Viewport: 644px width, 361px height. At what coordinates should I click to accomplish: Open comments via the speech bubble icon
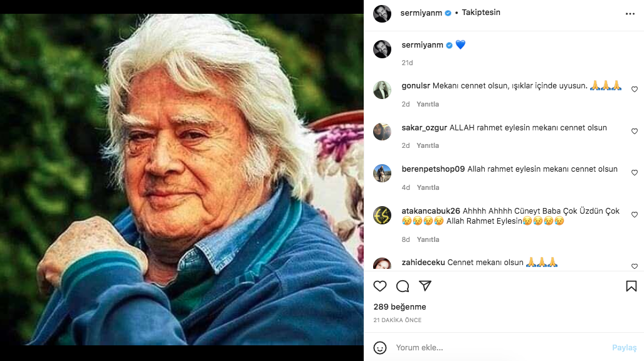click(x=403, y=286)
